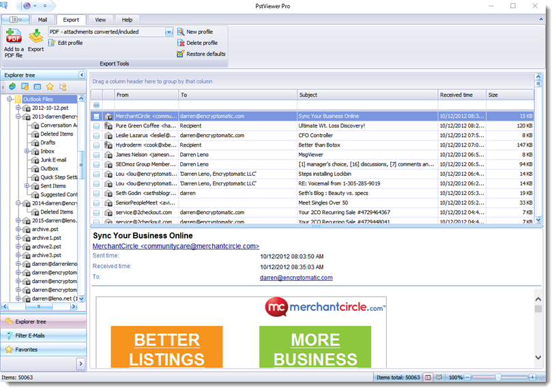This screenshot has height=392, width=556.
Task: Click the Edit profile pencil icon
Action: 52,43
